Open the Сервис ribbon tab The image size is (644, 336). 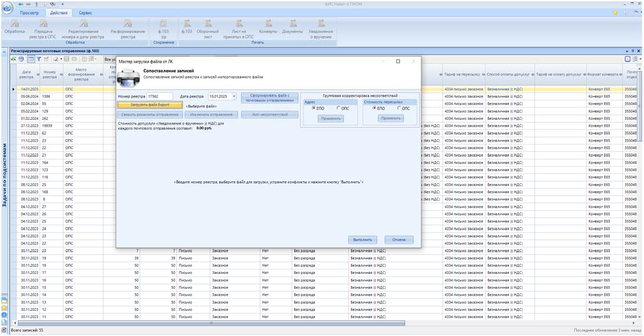point(86,13)
